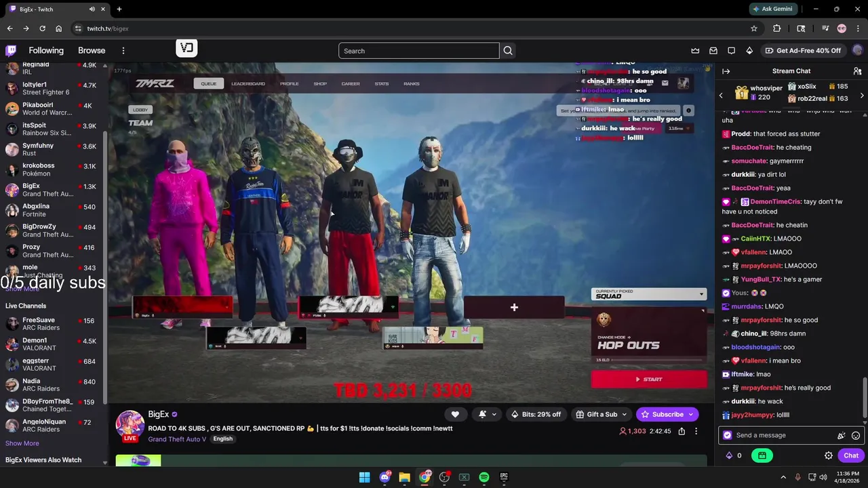
Task: Open the Twitch user avatar menu
Action: pyautogui.click(x=858, y=51)
